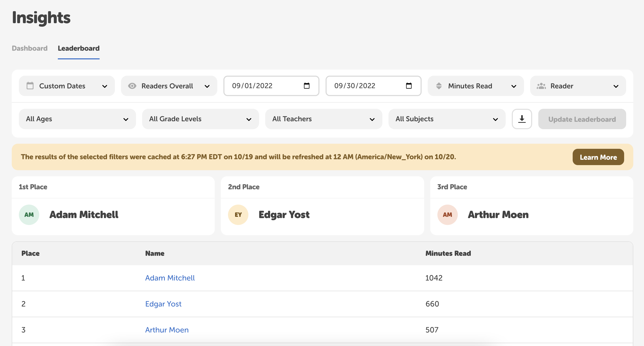Click the Learn More button
The width and height of the screenshot is (644, 346).
[598, 157]
